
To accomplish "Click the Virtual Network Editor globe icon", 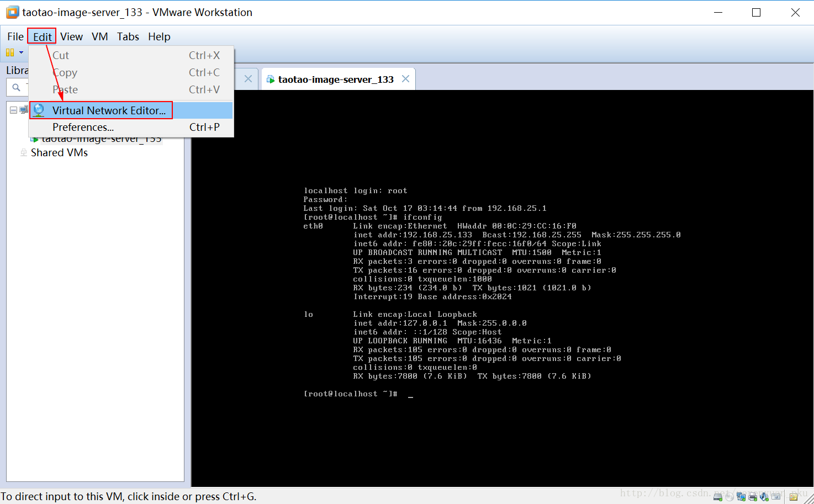I will pyautogui.click(x=39, y=110).
